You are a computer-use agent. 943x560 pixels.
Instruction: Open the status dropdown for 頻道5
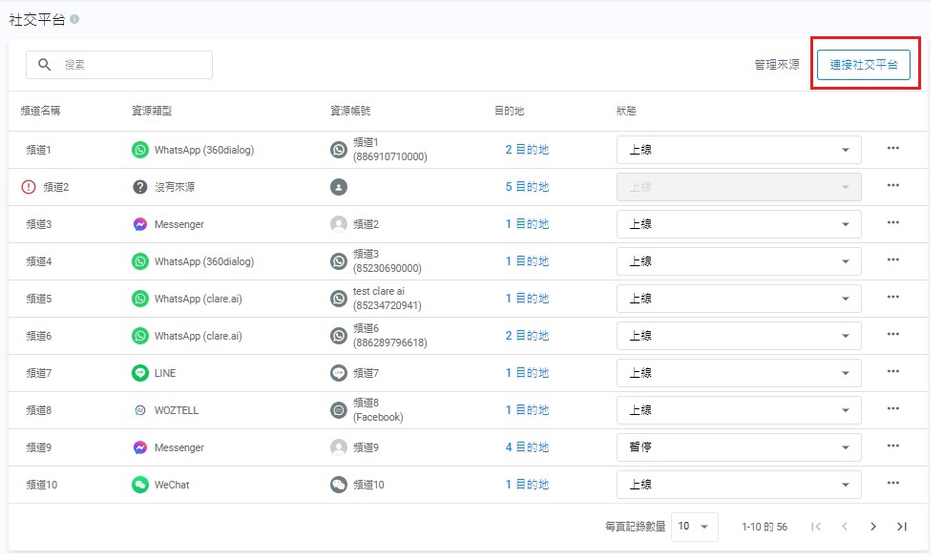[739, 299]
